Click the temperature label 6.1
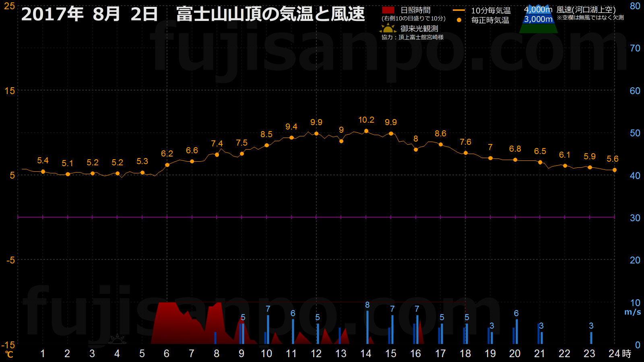The height and width of the screenshot is (362, 644). tap(565, 155)
